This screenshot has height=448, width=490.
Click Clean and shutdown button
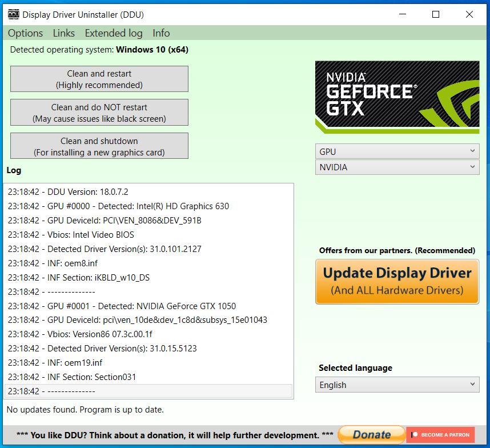(x=99, y=146)
